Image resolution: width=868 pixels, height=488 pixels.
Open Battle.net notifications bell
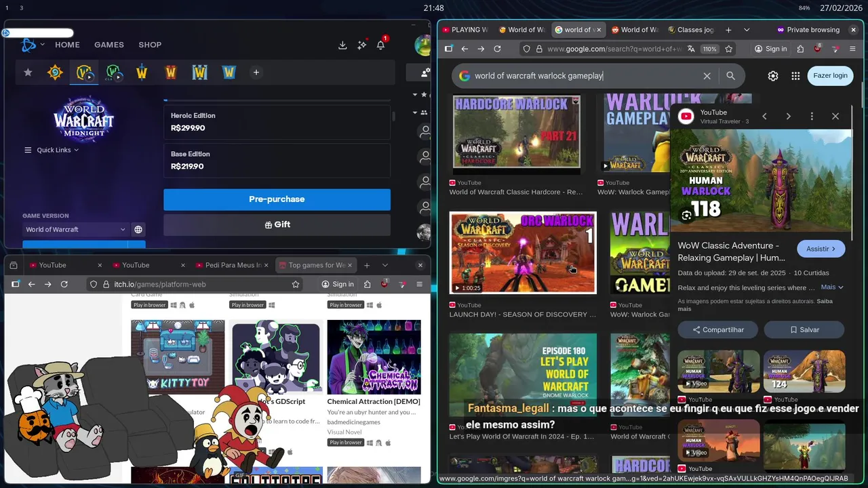[x=381, y=45]
